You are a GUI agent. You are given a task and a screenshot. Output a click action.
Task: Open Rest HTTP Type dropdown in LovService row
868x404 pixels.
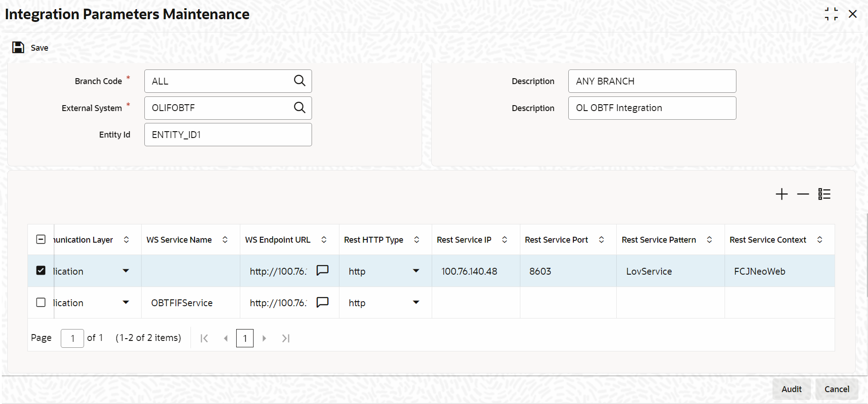[x=416, y=271]
